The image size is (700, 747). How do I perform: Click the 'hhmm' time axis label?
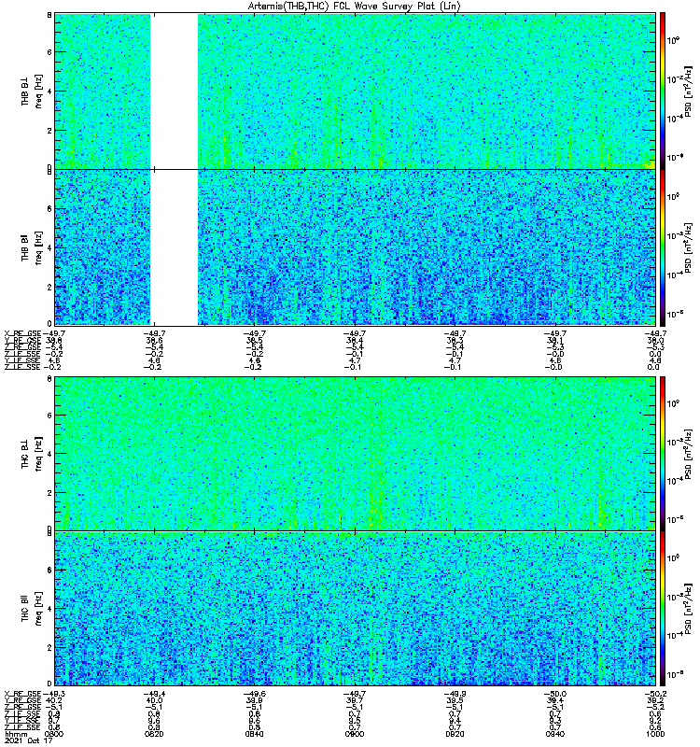16,735
